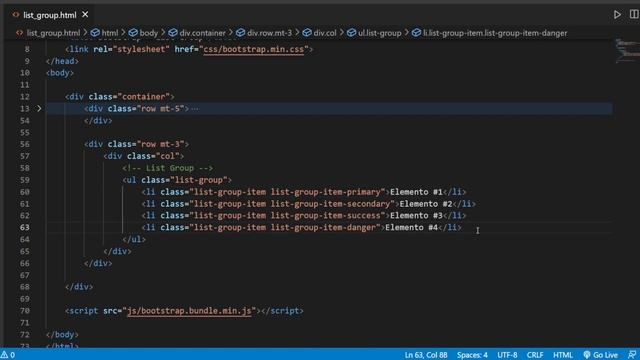The width and height of the screenshot is (640, 360).
Task: Change language mode via HTML status item
Action: (x=562, y=355)
